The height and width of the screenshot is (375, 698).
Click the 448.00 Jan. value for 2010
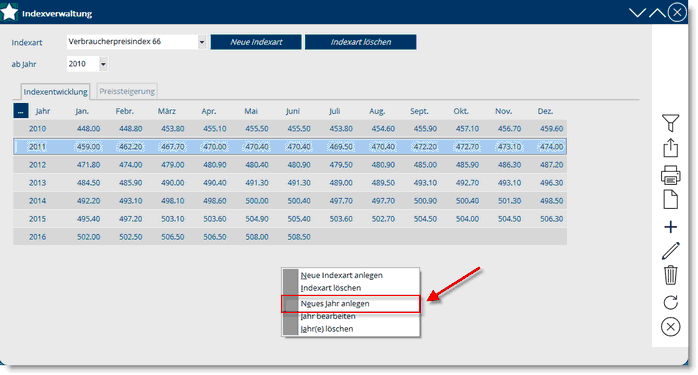[x=88, y=129]
